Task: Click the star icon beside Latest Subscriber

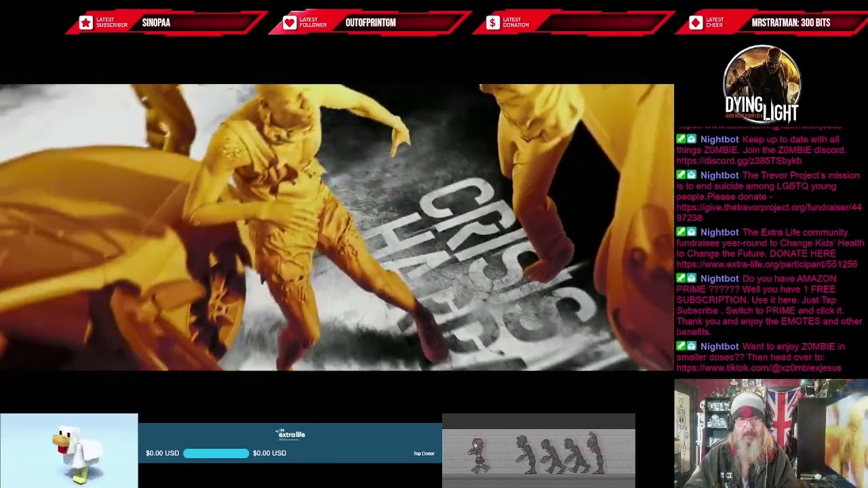Action: coord(85,23)
